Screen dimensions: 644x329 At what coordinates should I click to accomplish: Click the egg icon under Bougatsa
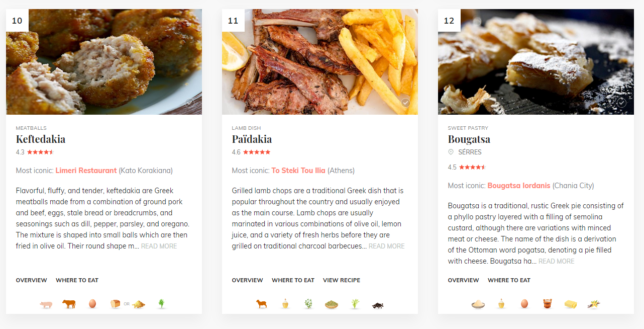[524, 304]
